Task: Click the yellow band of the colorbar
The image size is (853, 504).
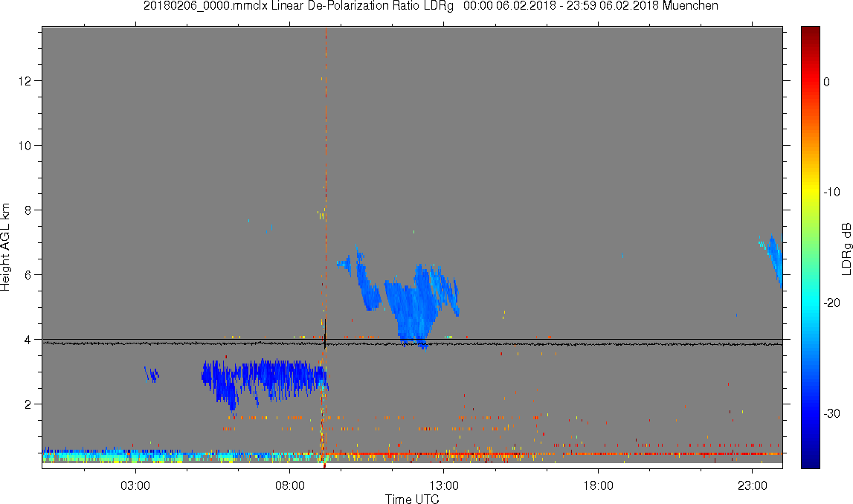Action: [810, 190]
